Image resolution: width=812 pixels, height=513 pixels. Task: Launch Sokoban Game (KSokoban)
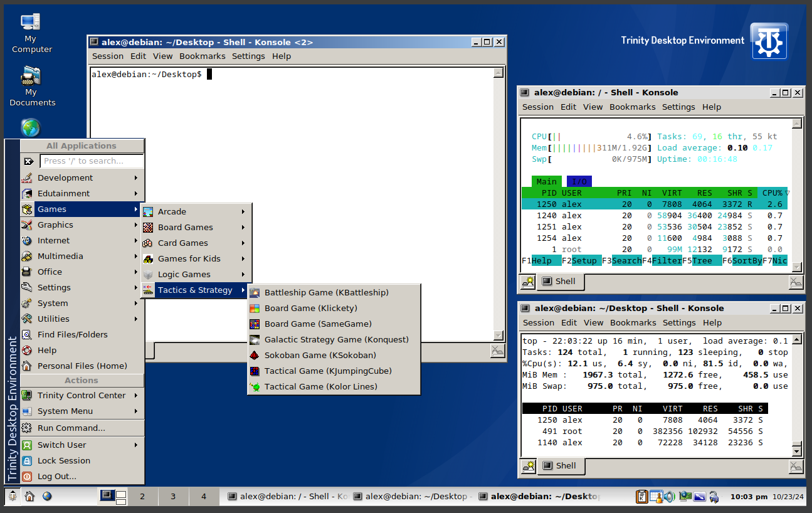coord(320,355)
